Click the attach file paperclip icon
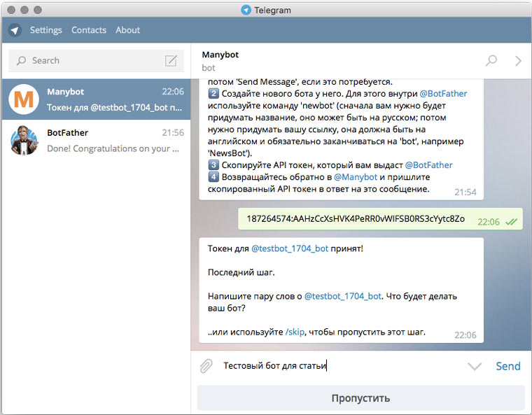Image resolution: width=532 pixels, height=415 pixels. (x=206, y=366)
